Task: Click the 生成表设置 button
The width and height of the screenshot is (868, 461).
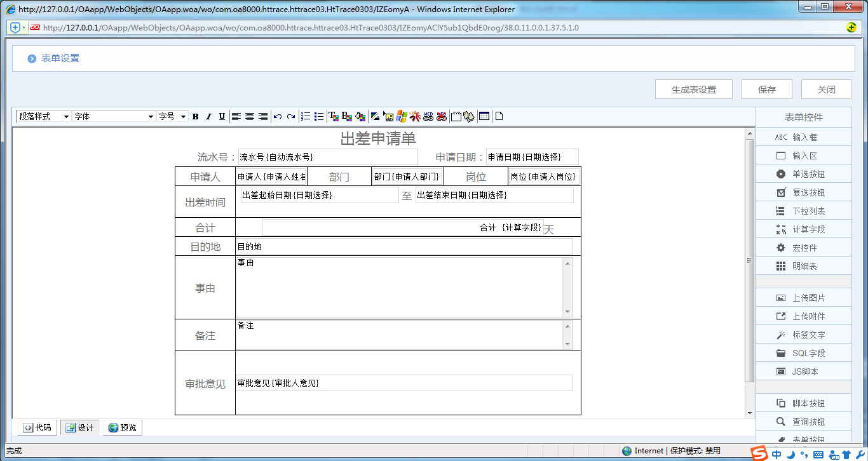Action: click(694, 90)
